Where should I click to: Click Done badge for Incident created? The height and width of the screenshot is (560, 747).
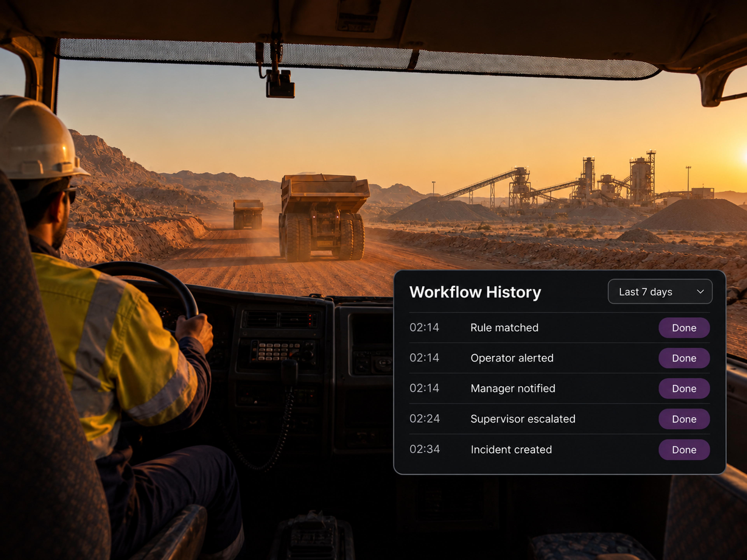click(x=684, y=450)
